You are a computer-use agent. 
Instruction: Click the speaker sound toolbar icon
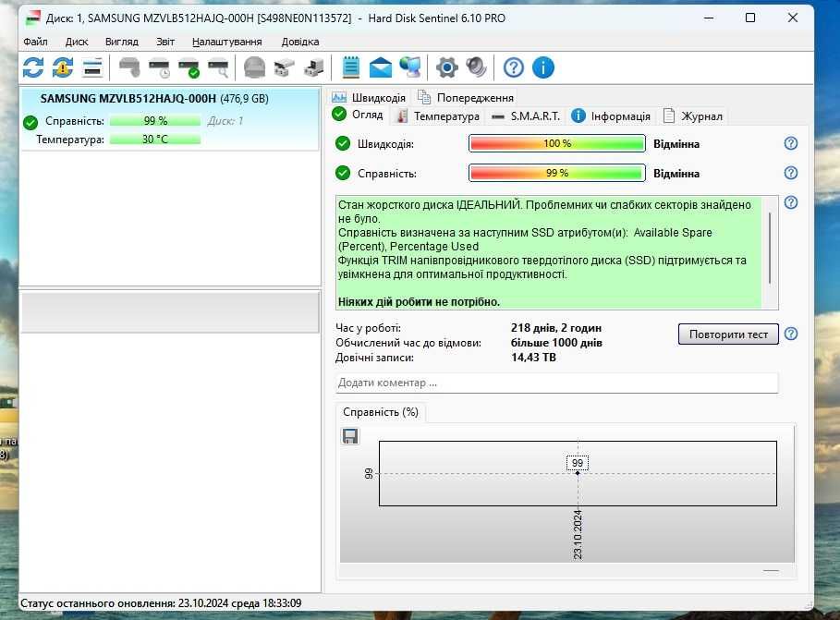[x=476, y=67]
